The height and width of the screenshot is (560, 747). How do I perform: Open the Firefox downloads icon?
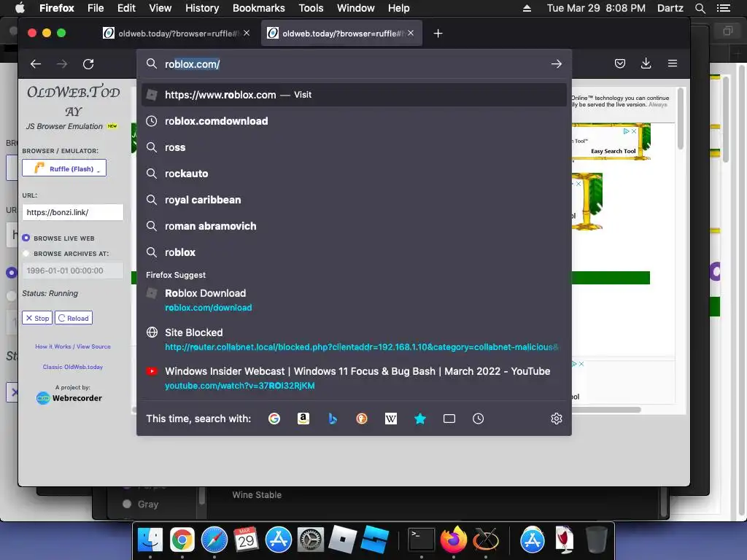[646, 63]
